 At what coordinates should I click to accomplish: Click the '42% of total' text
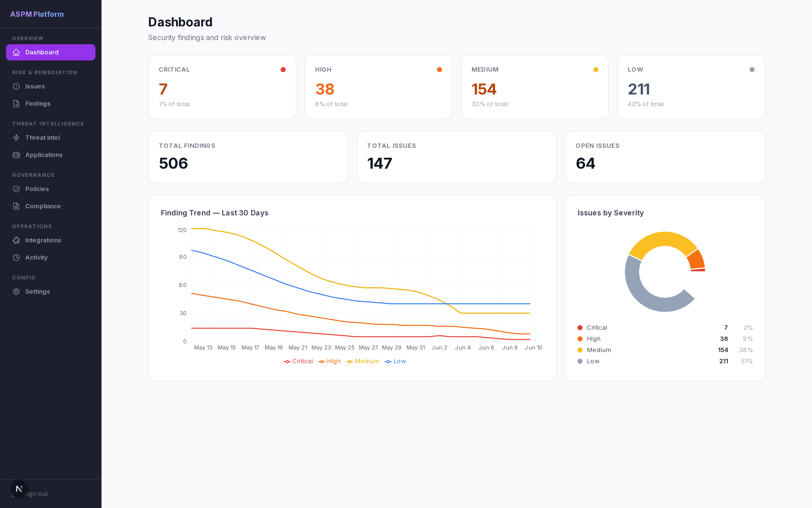point(646,104)
